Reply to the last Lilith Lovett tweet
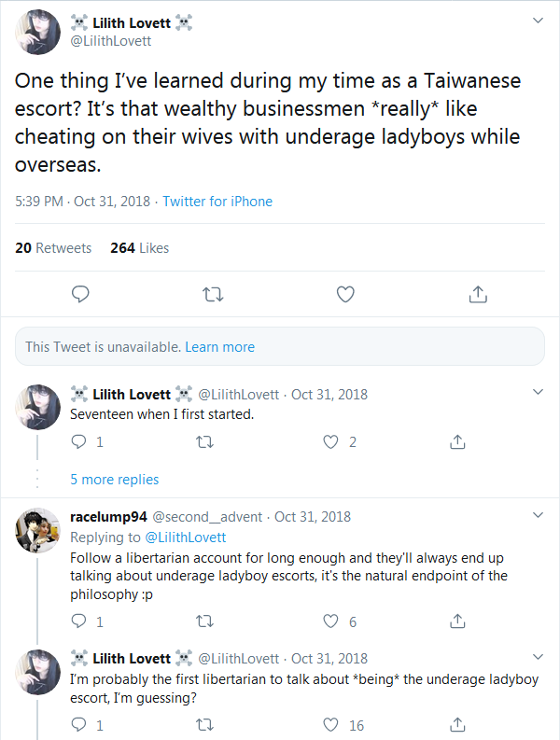The height and width of the screenshot is (740, 560). click(79, 724)
